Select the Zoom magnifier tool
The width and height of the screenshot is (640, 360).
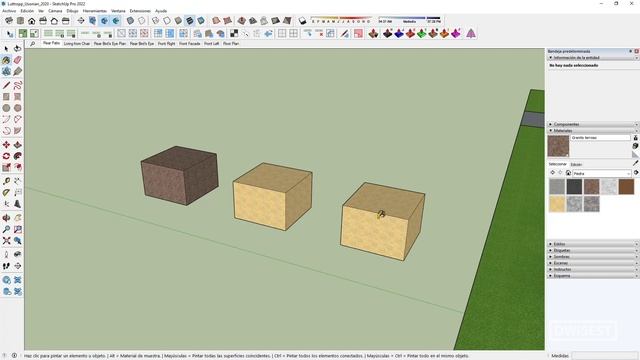click(6, 229)
